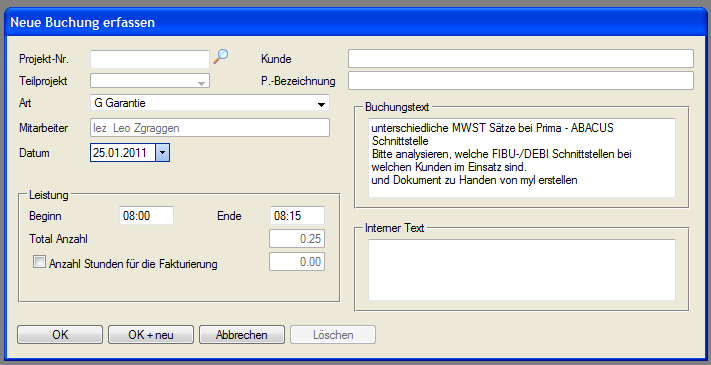
Task: Edit the Ende time field 08:15
Action: pos(297,216)
